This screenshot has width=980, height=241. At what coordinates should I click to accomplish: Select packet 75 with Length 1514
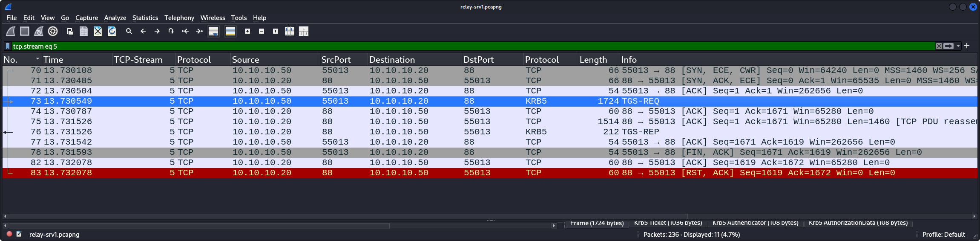click(x=490, y=122)
